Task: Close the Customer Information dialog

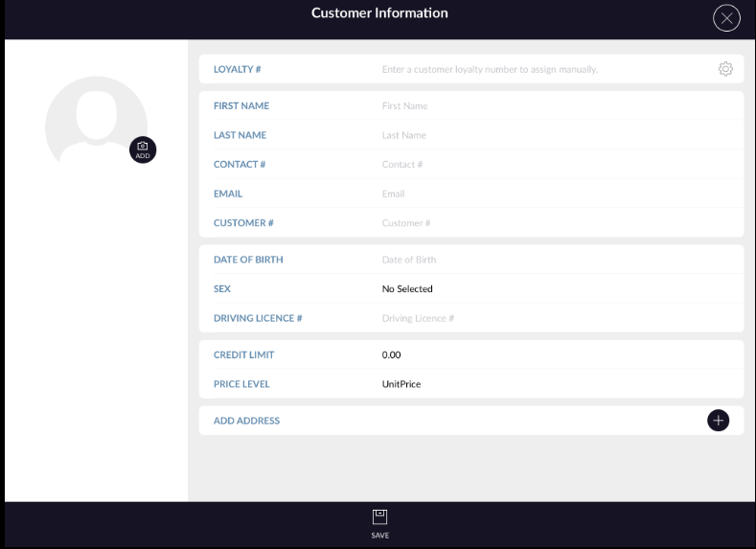Action: click(727, 18)
